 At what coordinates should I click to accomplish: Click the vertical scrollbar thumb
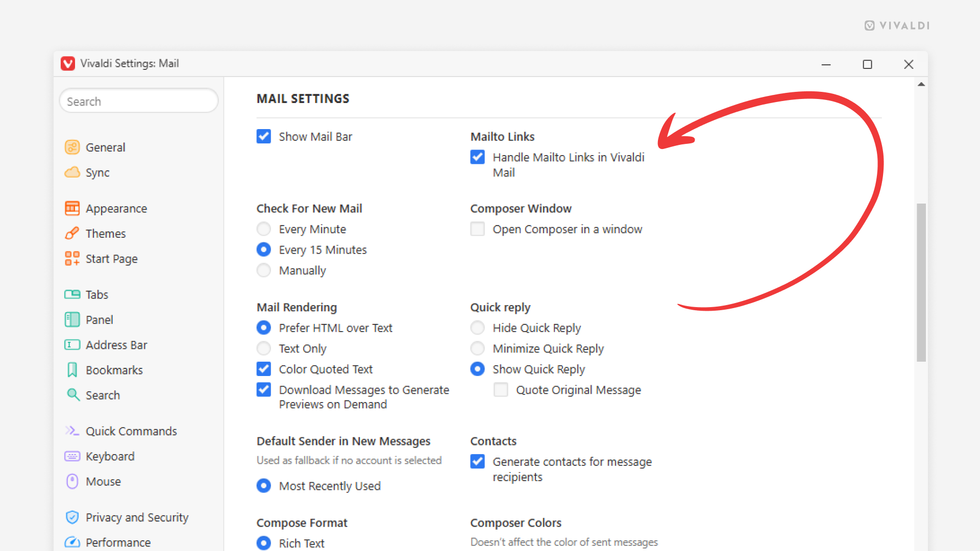tap(921, 282)
